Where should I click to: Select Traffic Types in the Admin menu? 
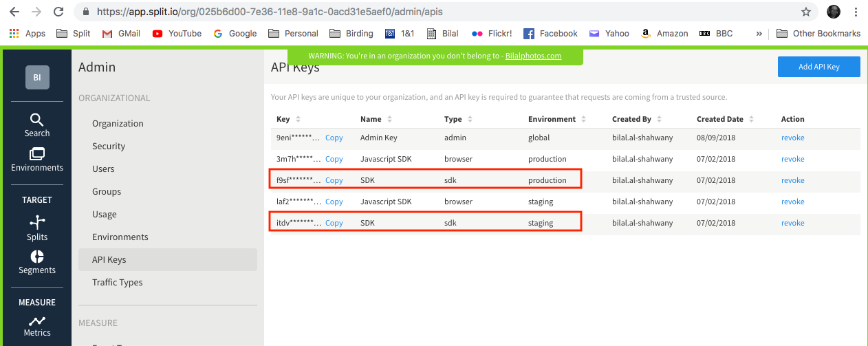click(x=118, y=282)
